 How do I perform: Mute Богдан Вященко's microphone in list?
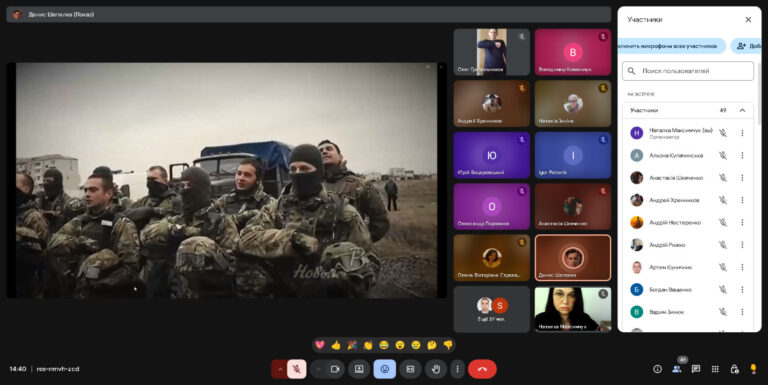[722, 289]
